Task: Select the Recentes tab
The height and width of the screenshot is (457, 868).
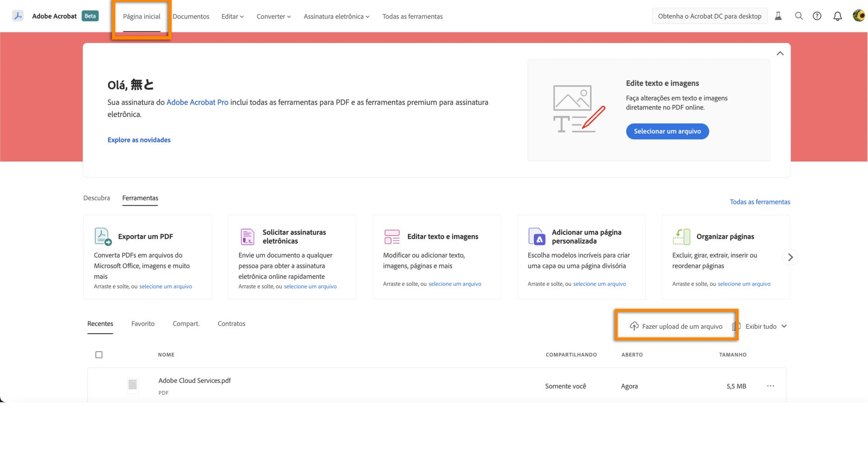Action: (100, 324)
